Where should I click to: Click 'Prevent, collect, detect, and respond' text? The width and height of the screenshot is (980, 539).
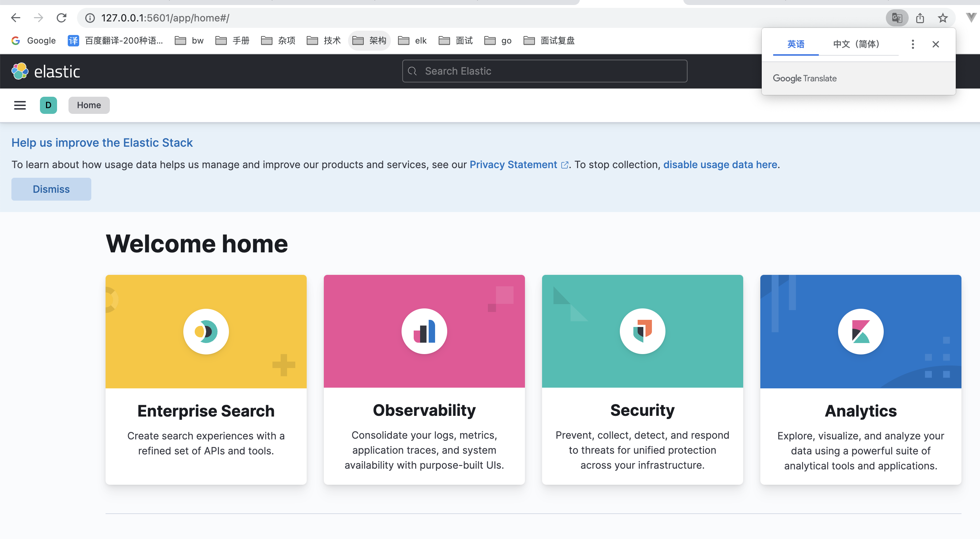(x=642, y=450)
